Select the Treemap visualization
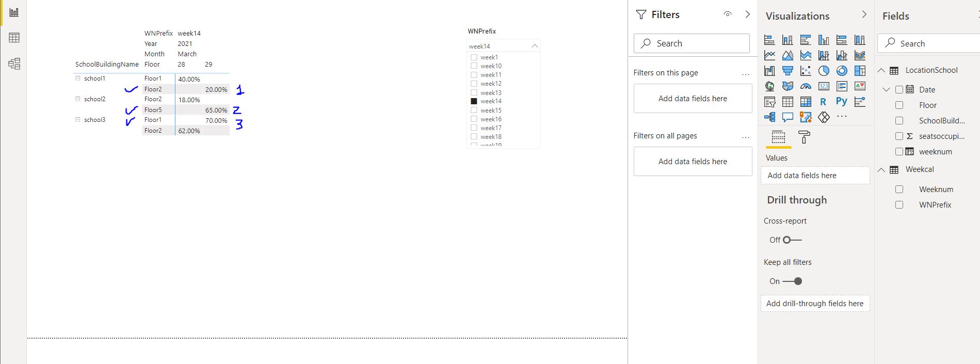Image resolution: width=980 pixels, height=364 pixels. (860, 71)
